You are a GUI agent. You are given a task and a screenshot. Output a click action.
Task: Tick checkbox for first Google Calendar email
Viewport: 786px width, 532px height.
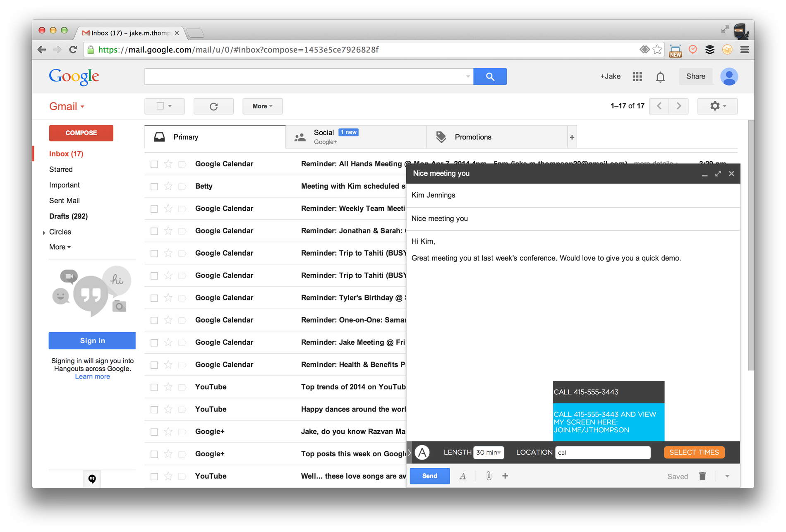(154, 164)
